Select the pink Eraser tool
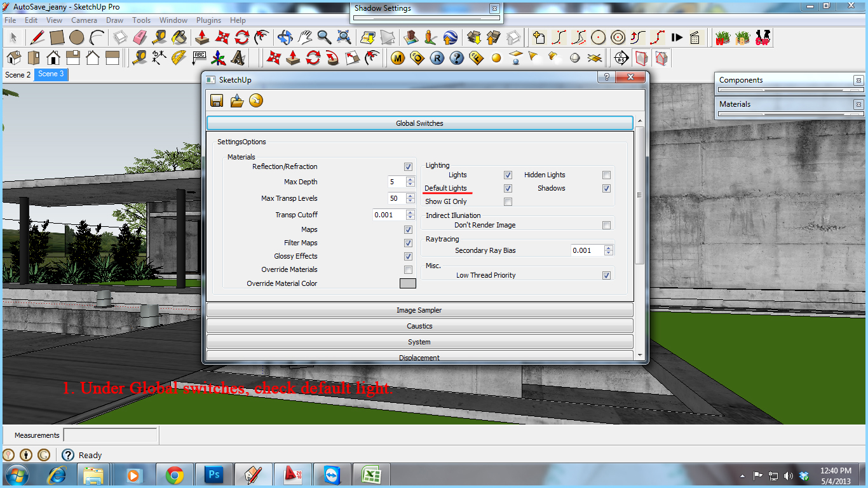 point(140,37)
